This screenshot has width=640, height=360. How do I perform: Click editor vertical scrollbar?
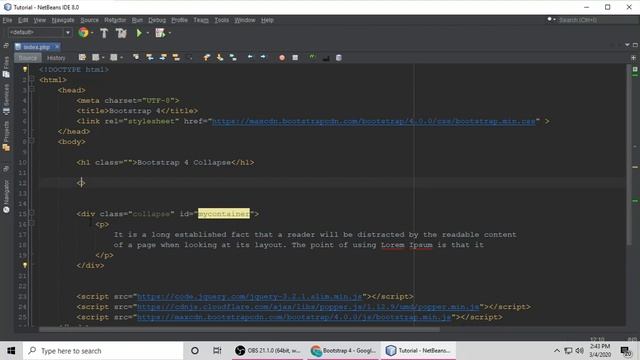pos(629,155)
